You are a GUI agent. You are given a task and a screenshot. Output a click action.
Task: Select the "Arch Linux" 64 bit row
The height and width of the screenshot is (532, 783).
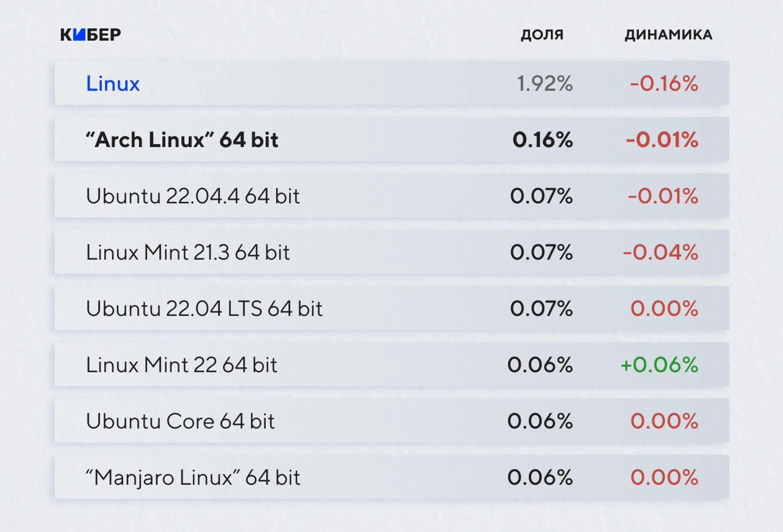click(391, 139)
